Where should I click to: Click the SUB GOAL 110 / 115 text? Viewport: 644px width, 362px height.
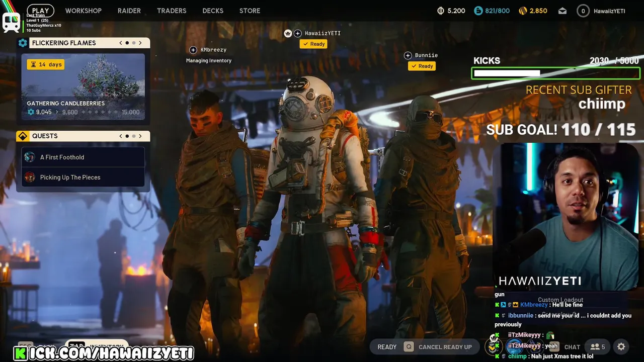(x=561, y=130)
